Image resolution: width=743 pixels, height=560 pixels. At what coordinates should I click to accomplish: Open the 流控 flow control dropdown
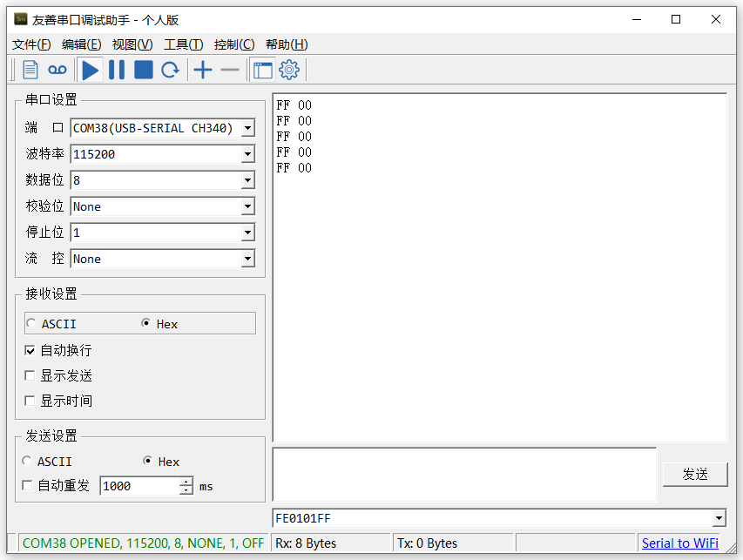pyautogui.click(x=248, y=259)
